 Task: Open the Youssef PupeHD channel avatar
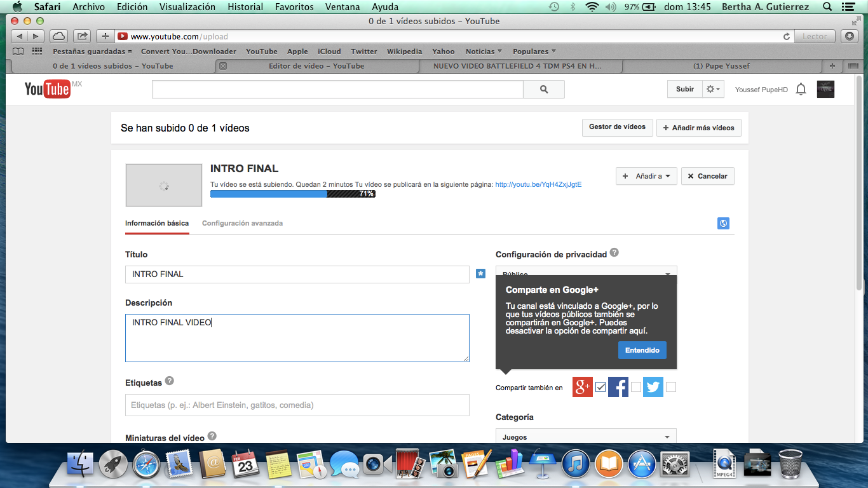tap(825, 90)
